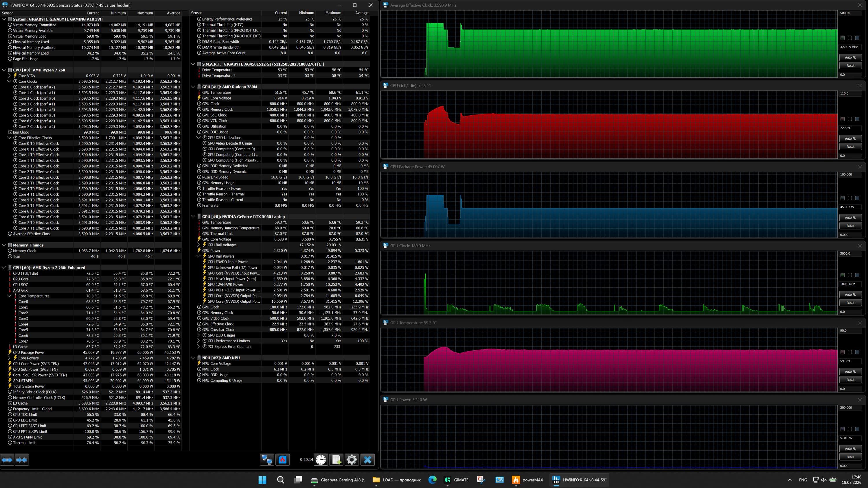Click the shrink columns inward-arrows icon

click(22, 459)
